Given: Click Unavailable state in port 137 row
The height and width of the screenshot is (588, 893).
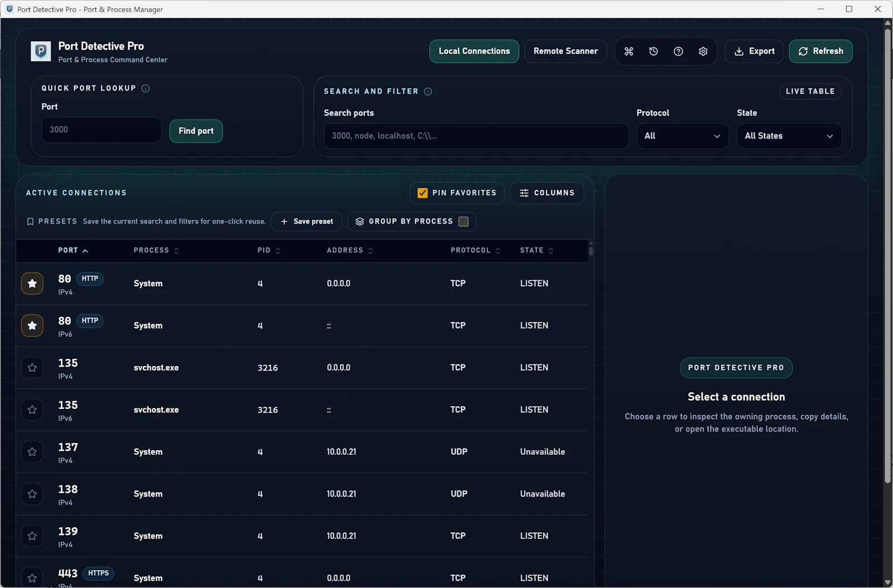Looking at the screenshot, I should pos(542,452).
